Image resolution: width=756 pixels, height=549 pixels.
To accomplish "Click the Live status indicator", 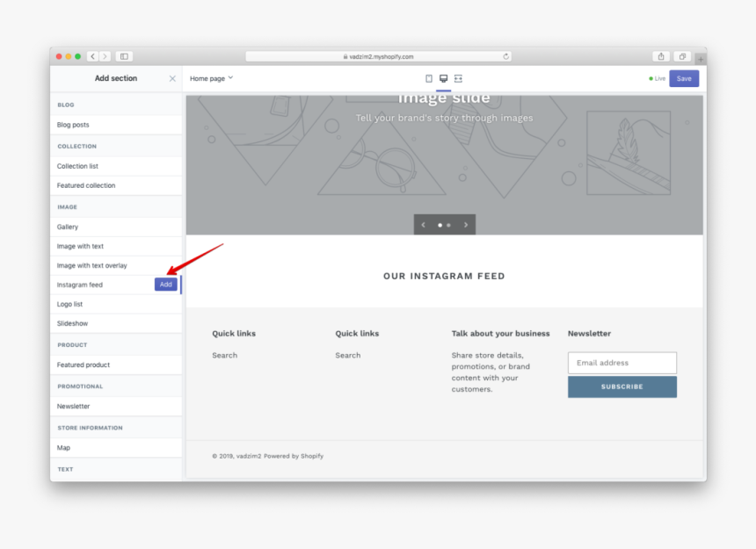I will pyautogui.click(x=658, y=78).
